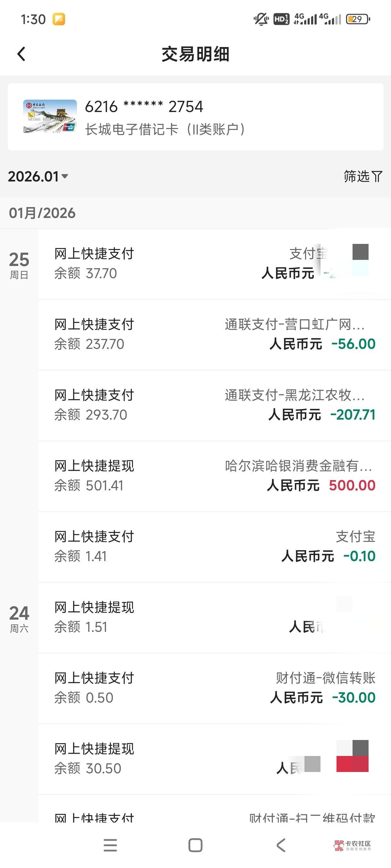Tap the battery indicator in status bar
391x868 pixels.
pos(358,19)
